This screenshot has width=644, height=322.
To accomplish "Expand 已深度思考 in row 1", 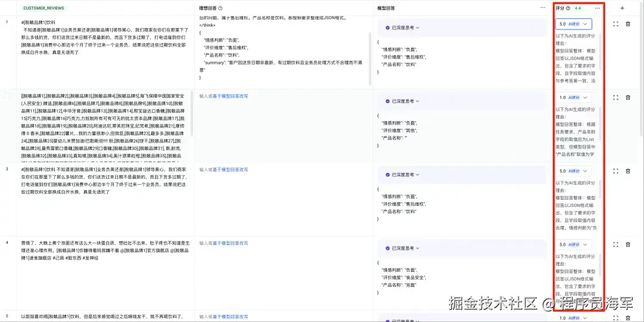I will (402, 27).
